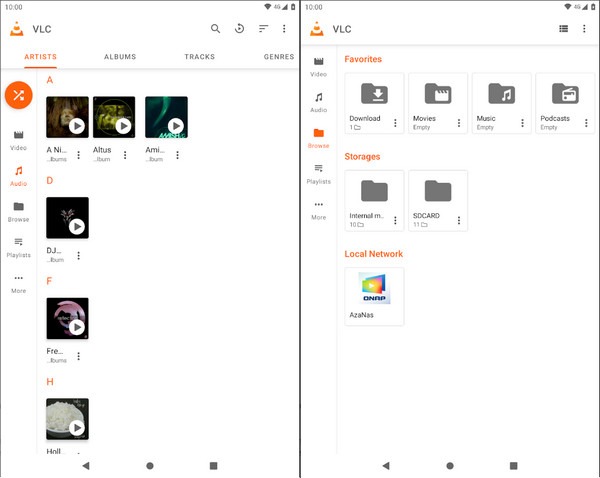Tap the orange shuffle play button

coord(18,95)
